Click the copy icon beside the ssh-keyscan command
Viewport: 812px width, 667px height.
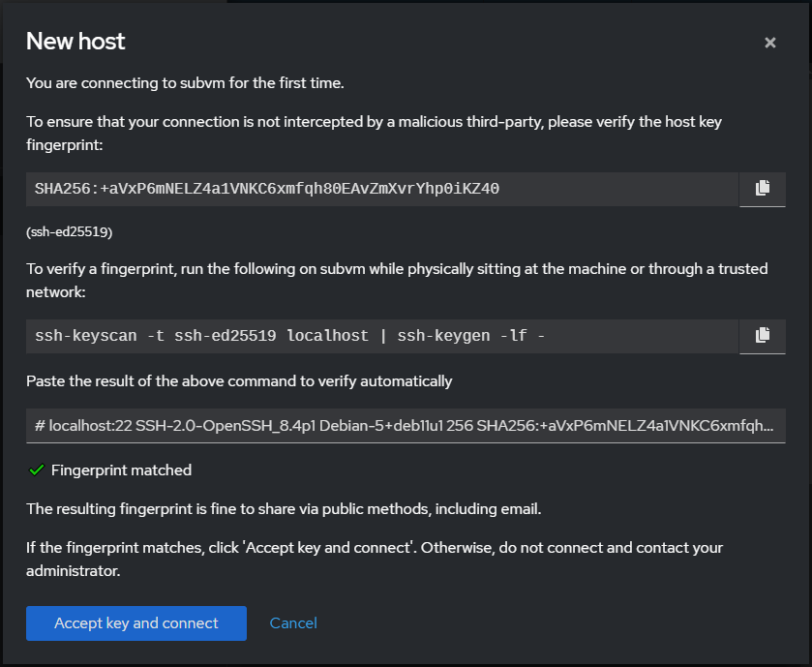(x=762, y=336)
